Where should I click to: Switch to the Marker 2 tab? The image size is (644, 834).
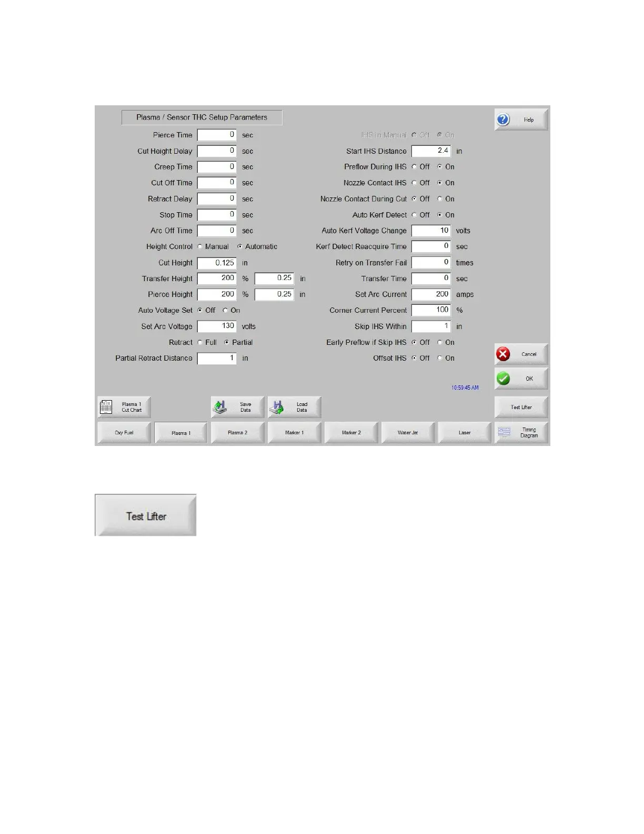[x=351, y=433]
